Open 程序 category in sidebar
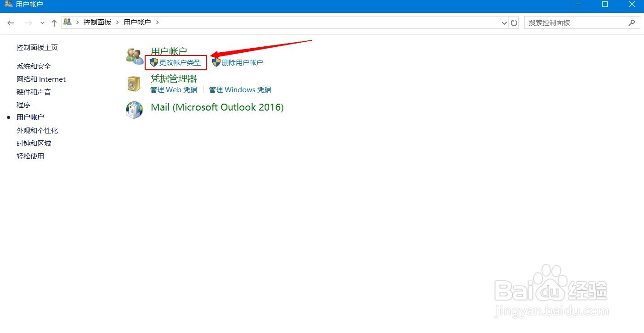 [x=23, y=105]
